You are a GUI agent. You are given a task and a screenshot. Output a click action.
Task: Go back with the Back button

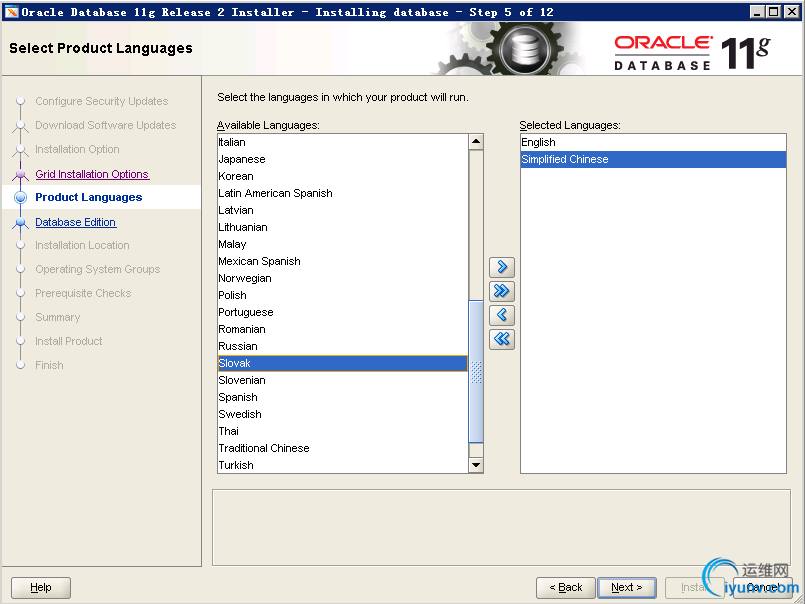coord(566,588)
